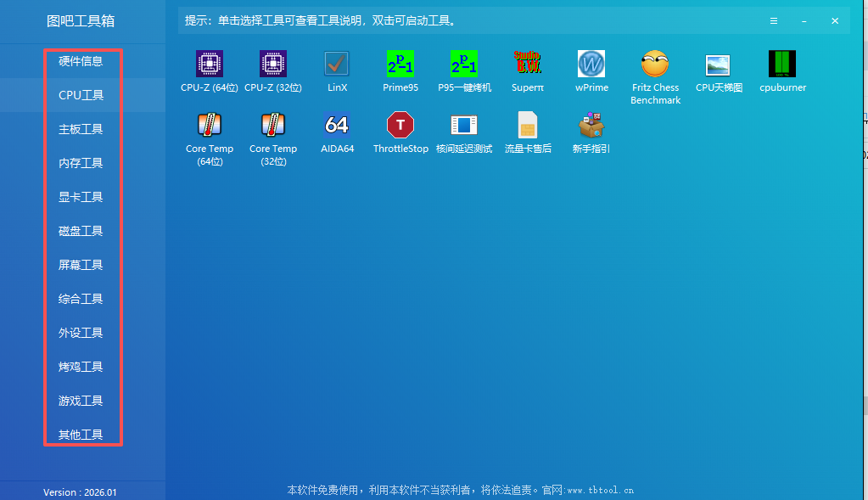Click the Fritz Chess Benchmark icon
The width and height of the screenshot is (868, 500).
655,65
